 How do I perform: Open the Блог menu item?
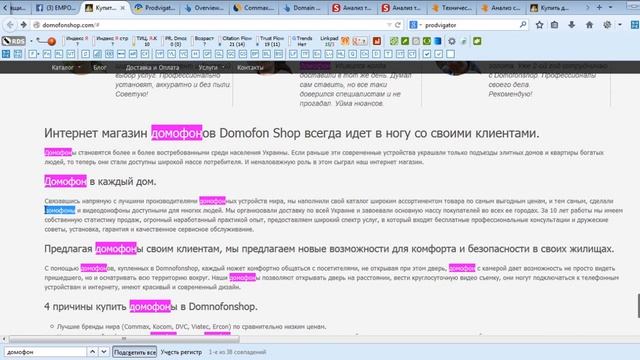(100, 67)
